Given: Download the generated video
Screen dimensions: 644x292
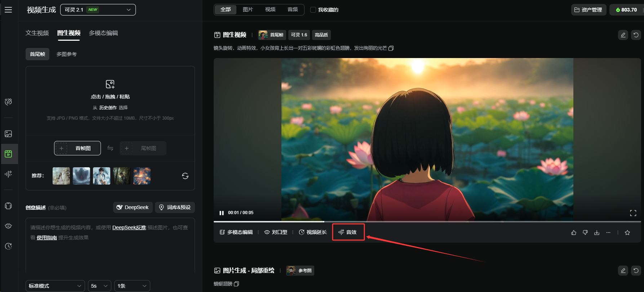Looking at the screenshot, I should 597,233.
